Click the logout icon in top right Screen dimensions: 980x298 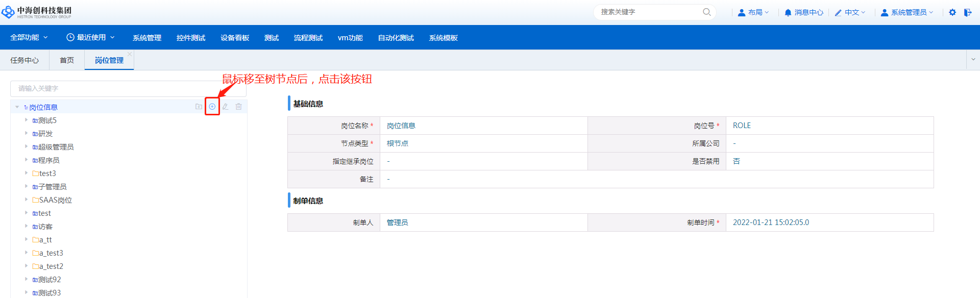[968, 12]
